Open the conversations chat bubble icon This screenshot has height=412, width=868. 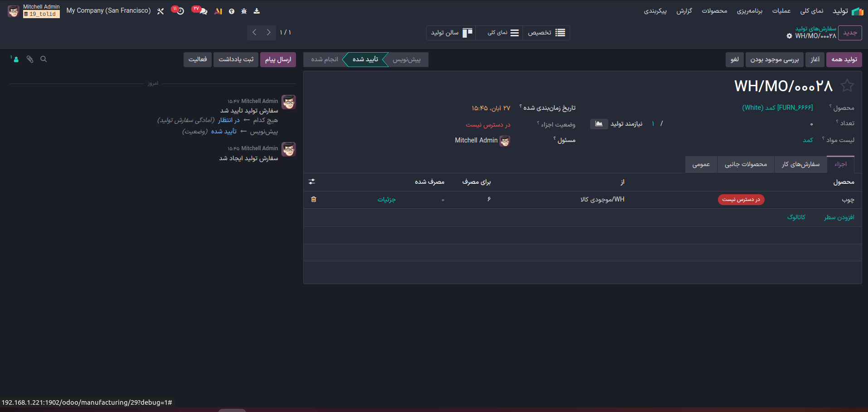pyautogui.click(x=203, y=11)
